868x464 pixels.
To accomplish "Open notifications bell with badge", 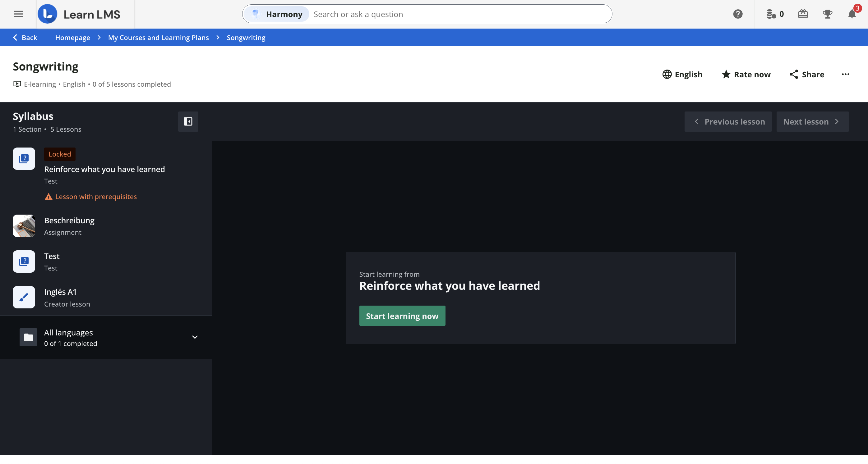I will coord(852,14).
